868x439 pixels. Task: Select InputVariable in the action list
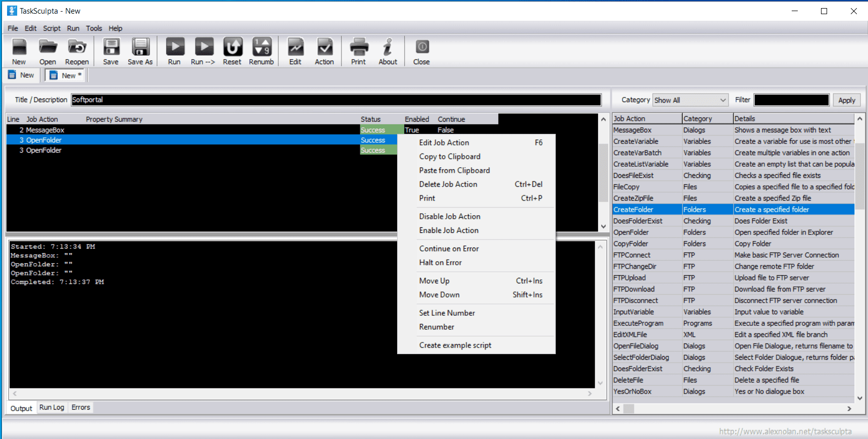pyautogui.click(x=734, y=312)
